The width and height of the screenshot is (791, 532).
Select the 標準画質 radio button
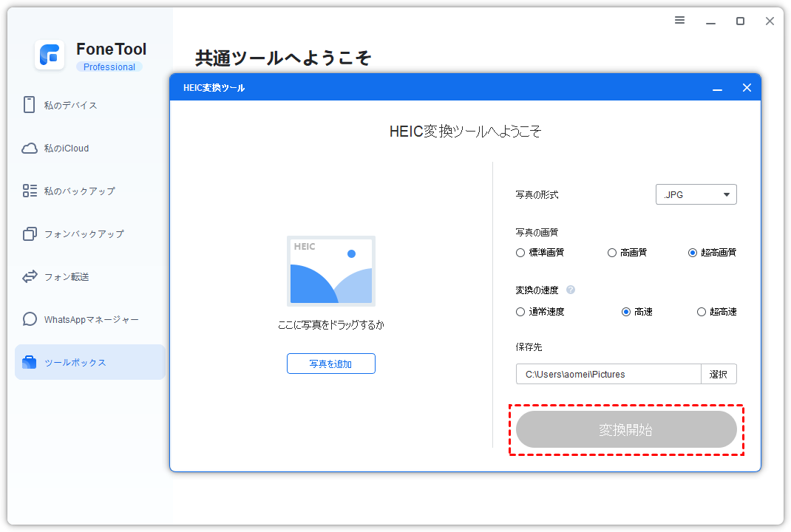[x=520, y=253]
